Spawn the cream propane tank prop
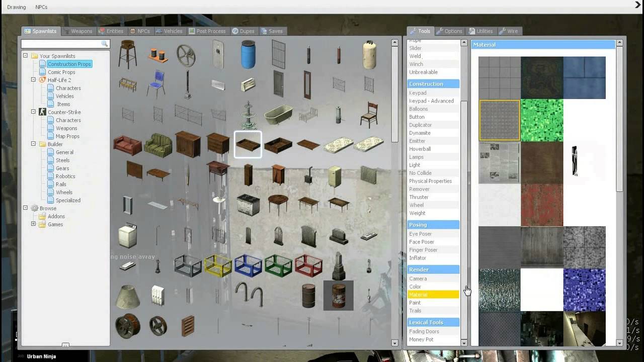 [369, 54]
